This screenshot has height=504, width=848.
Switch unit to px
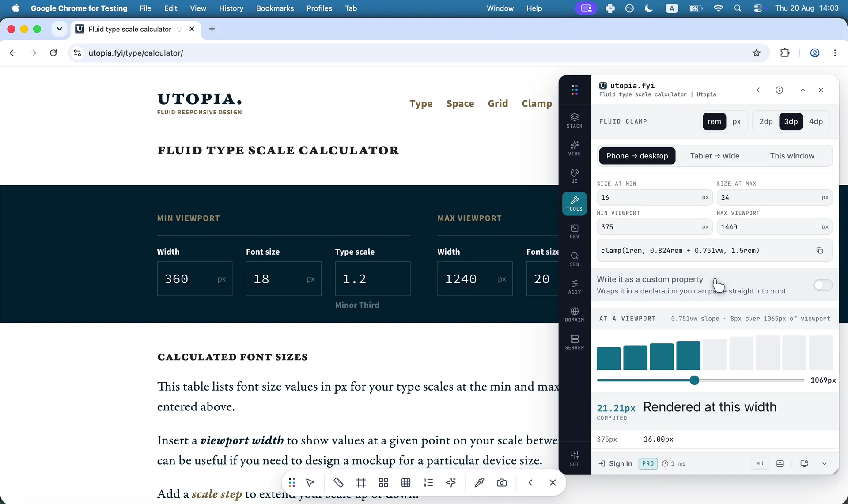pos(737,121)
